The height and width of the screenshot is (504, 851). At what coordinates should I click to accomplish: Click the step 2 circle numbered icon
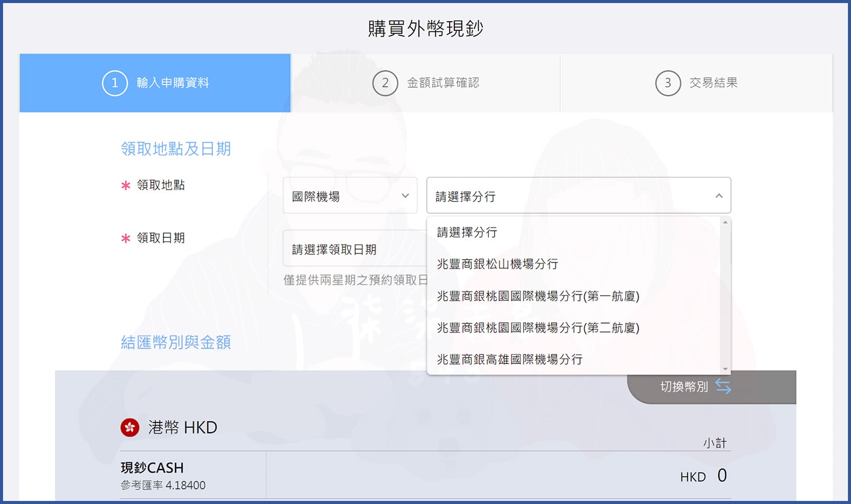click(x=386, y=83)
